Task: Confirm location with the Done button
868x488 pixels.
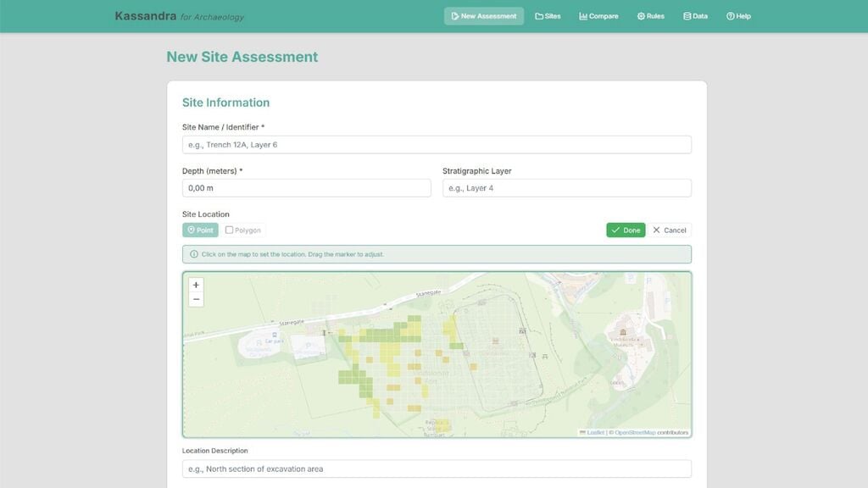Action: point(626,230)
